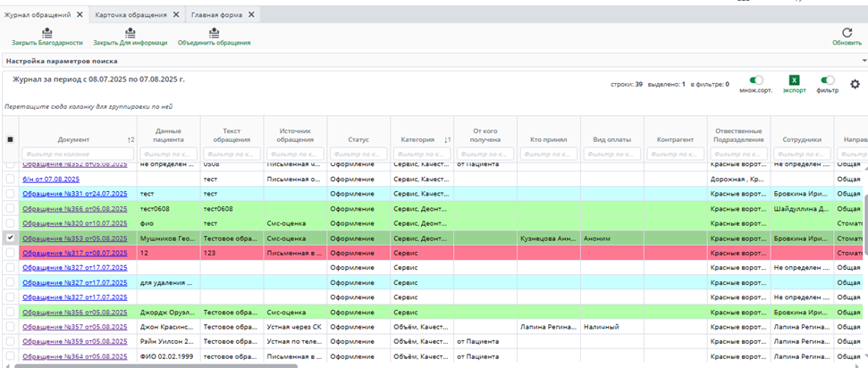The image size is (868, 368).
Task: Check the row checkbox for Обращение №366
Action: pyautogui.click(x=10, y=209)
